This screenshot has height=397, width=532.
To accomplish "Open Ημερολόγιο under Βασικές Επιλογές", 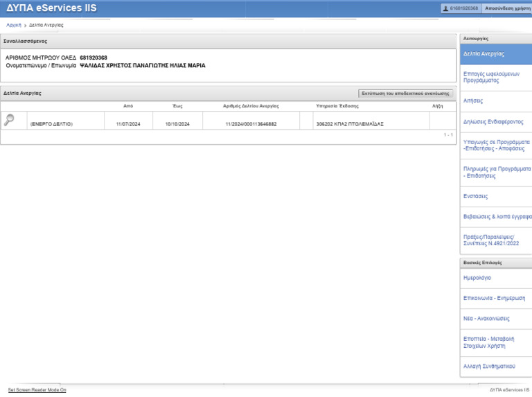I will (x=496, y=278).
